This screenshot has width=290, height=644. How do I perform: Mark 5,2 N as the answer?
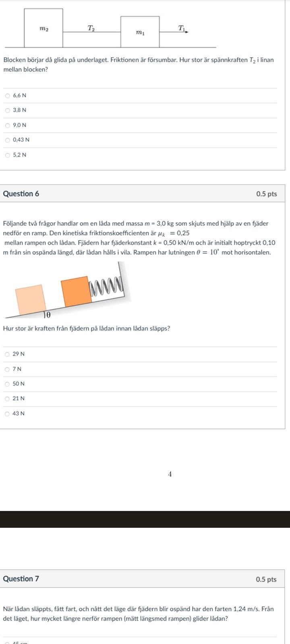(7, 155)
